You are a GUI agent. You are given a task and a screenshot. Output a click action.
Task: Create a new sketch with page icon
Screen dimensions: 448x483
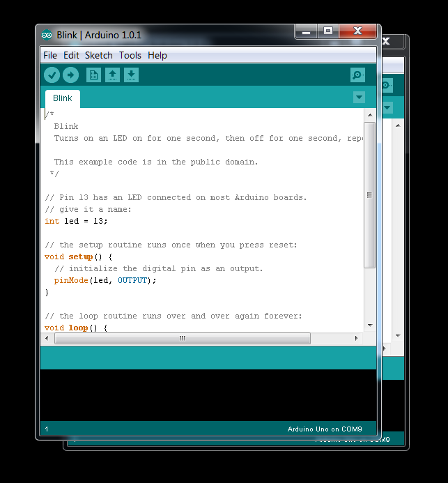click(93, 75)
